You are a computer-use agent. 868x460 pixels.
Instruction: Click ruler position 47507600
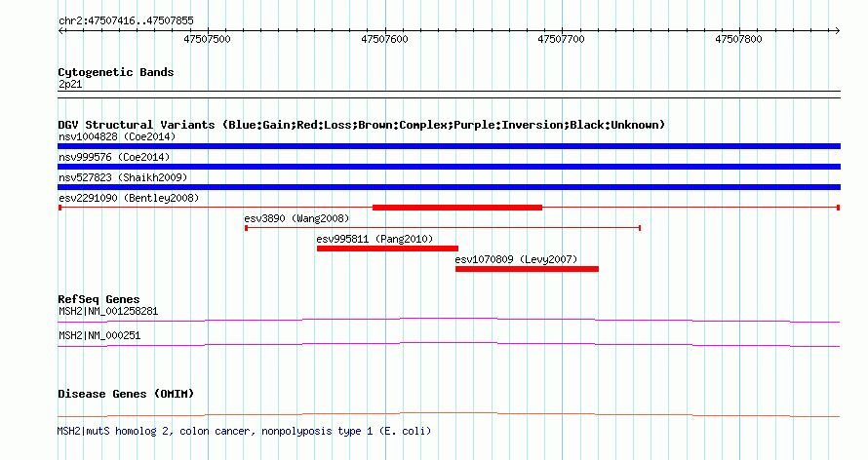click(384, 39)
